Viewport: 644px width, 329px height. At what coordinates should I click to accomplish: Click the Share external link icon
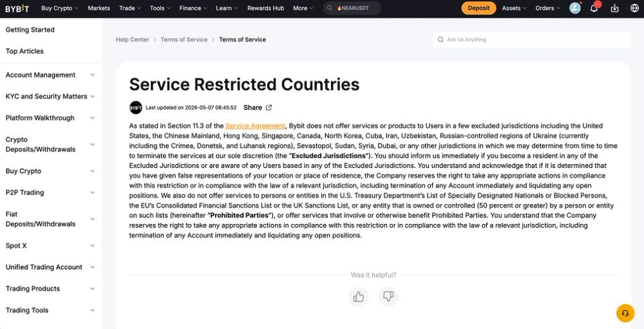(269, 108)
